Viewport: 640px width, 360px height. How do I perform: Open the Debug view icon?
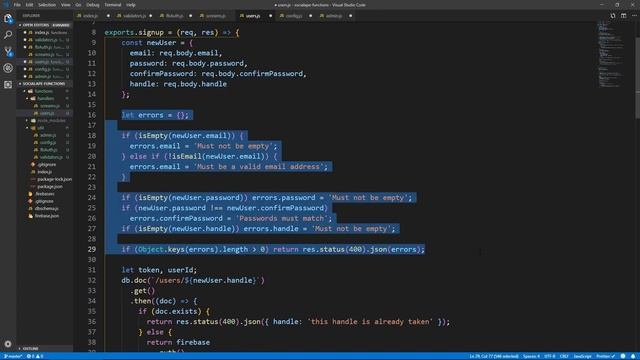point(8,68)
